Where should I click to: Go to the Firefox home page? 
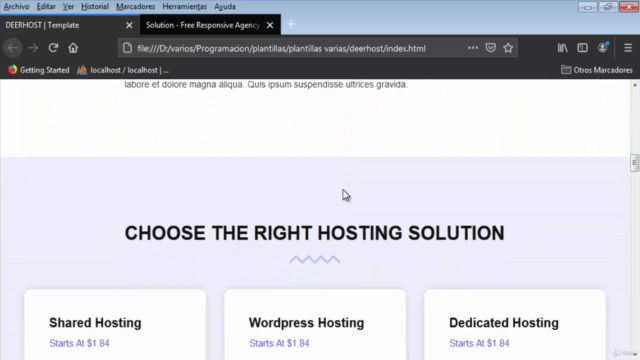tap(73, 48)
